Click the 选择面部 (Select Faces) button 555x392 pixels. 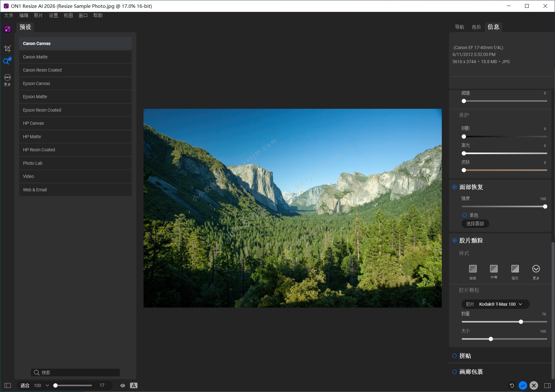[475, 224]
